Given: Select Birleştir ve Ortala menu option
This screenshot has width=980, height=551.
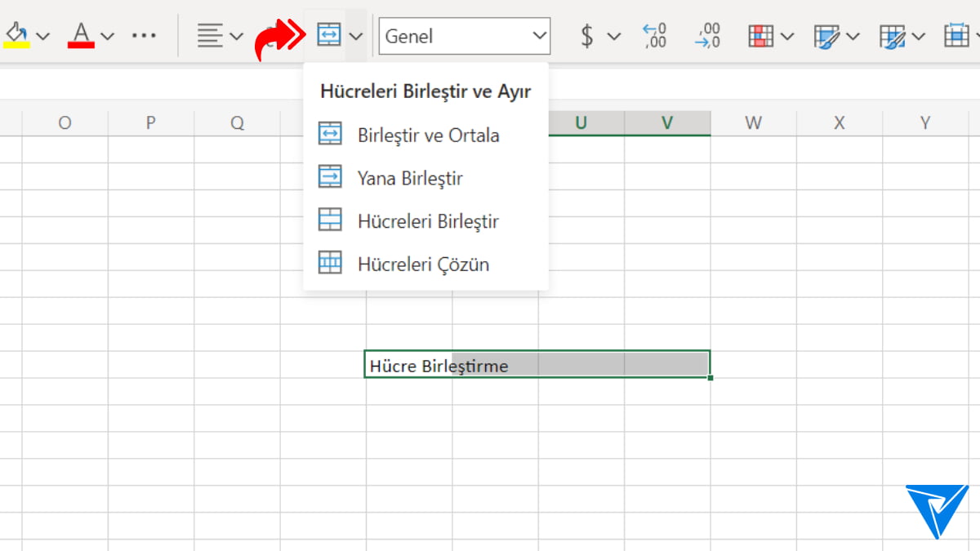Looking at the screenshot, I should (428, 135).
